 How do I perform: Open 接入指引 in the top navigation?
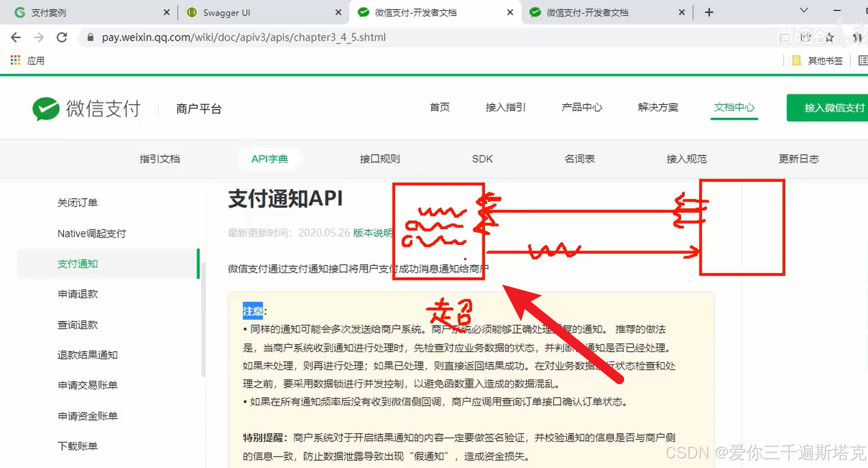pyautogui.click(x=505, y=107)
